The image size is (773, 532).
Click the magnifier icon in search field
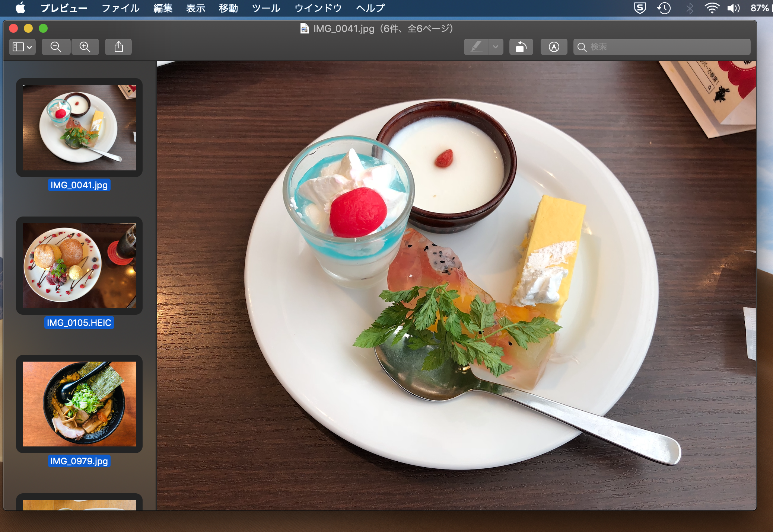[x=582, y=47]
